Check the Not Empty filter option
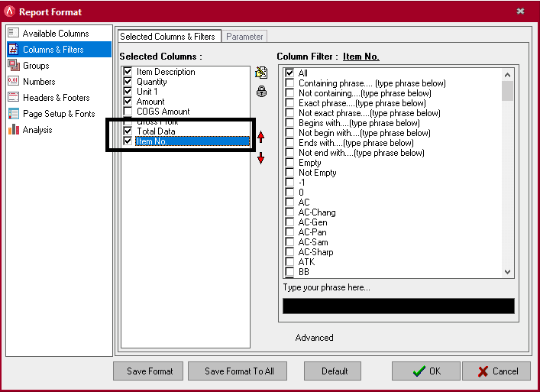Image resolution: width=540 pixels, height=392 pixels. (289, 173)
